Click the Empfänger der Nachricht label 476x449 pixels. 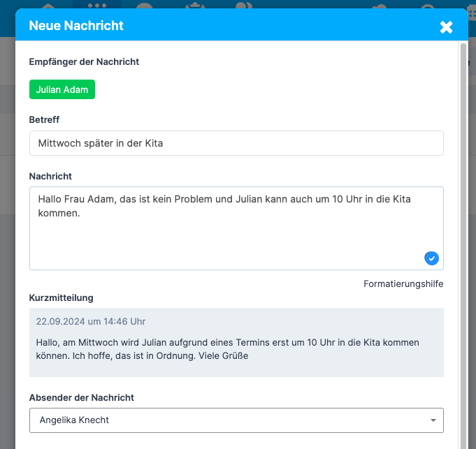[84, 62]
